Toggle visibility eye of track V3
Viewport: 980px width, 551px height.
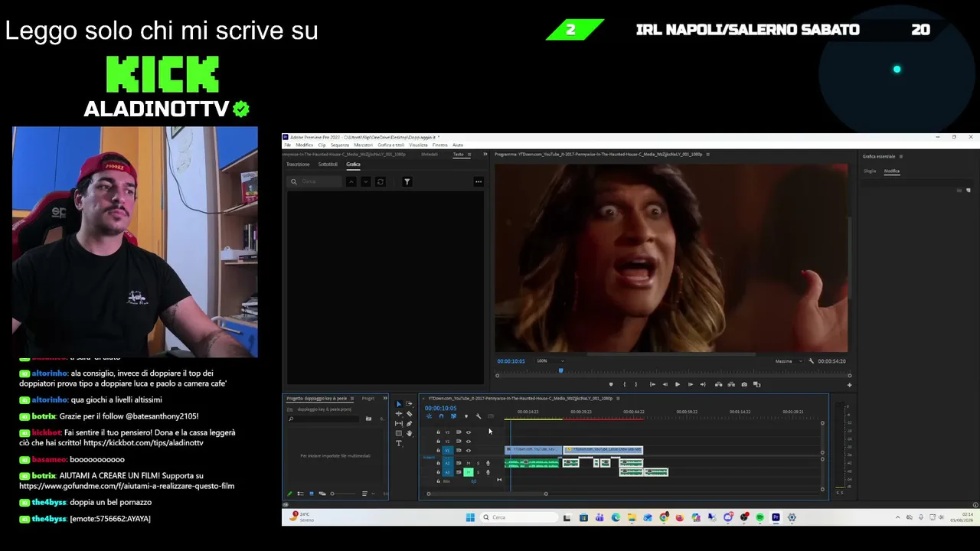[469, 432]
